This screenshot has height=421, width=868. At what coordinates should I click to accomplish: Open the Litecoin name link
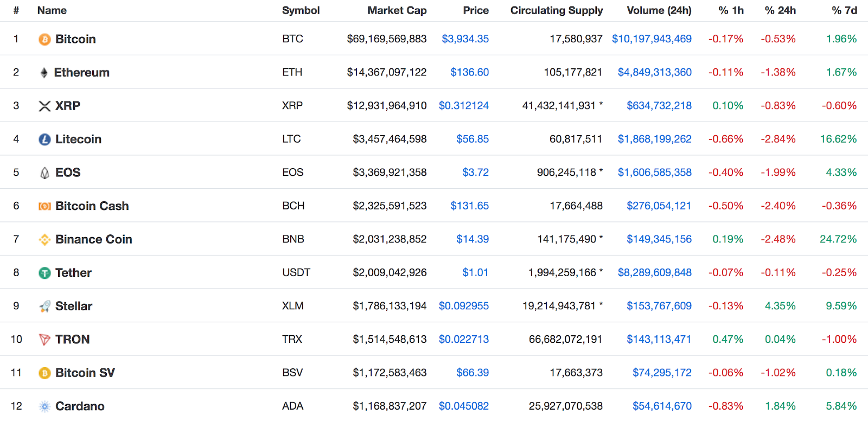[x=79, y=139]
